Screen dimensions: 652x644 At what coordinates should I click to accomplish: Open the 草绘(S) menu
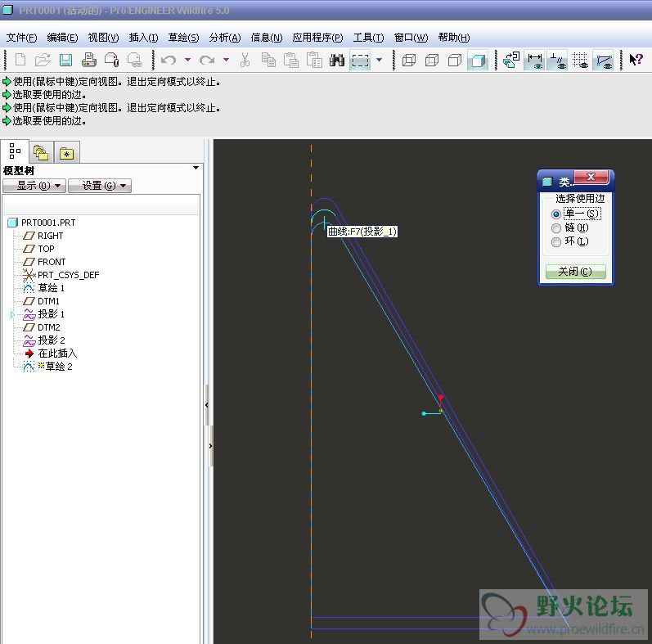[x=183, y=38]
